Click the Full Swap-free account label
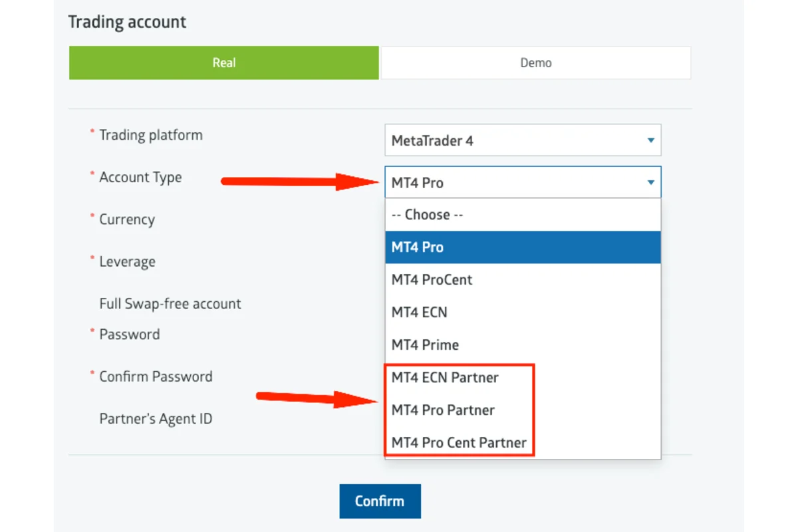This screenshot has width=798, height=532. 170,304
